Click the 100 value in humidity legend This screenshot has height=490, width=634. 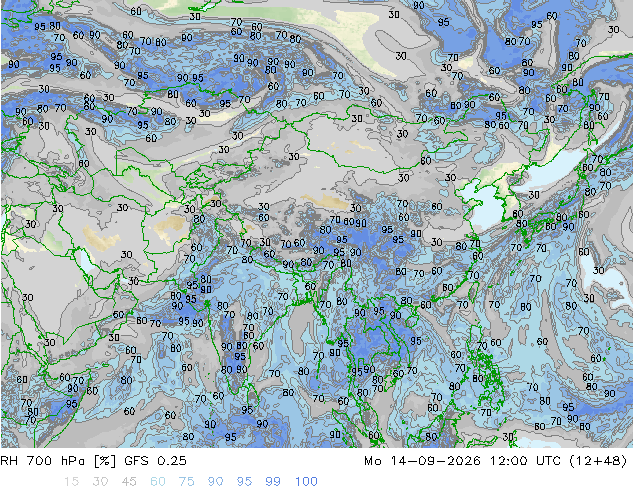pos(306,482)
